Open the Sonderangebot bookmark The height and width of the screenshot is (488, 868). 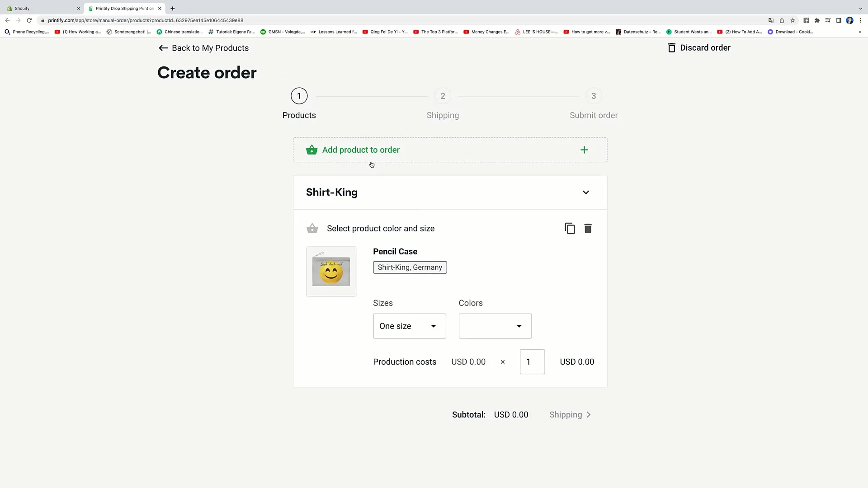[x=129, y=32]
